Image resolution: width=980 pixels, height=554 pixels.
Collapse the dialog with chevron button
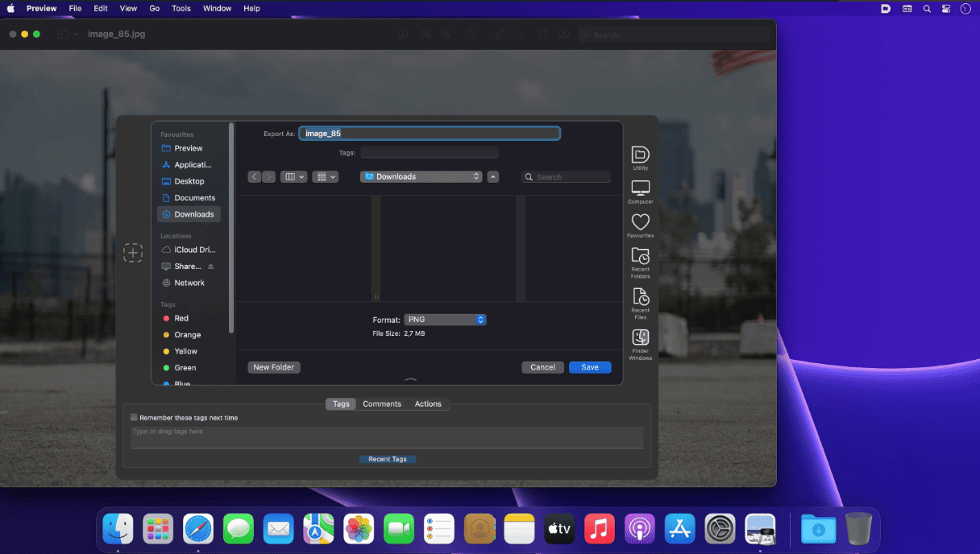(493, 176)
